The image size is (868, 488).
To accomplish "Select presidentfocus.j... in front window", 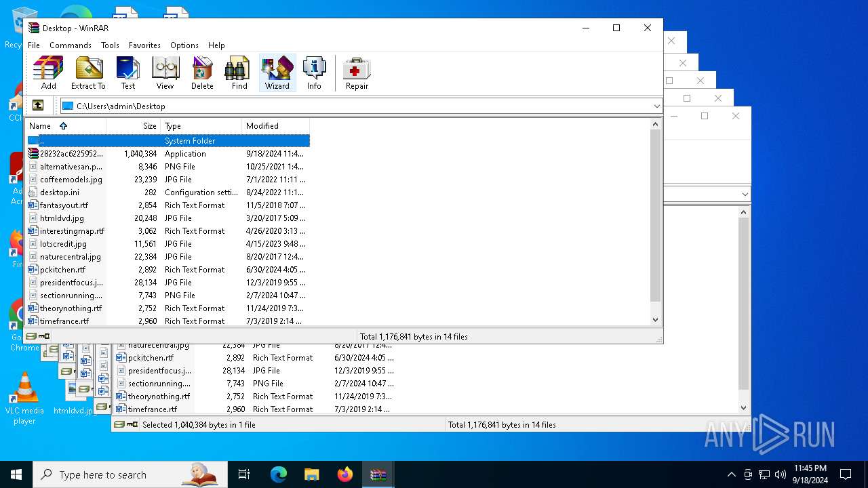I will point(167,283).
